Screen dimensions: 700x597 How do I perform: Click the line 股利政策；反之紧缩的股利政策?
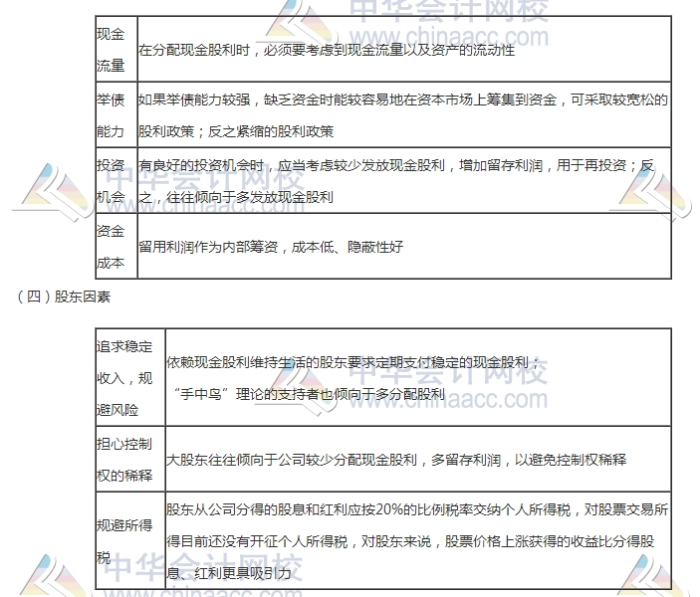pos(236,131)
